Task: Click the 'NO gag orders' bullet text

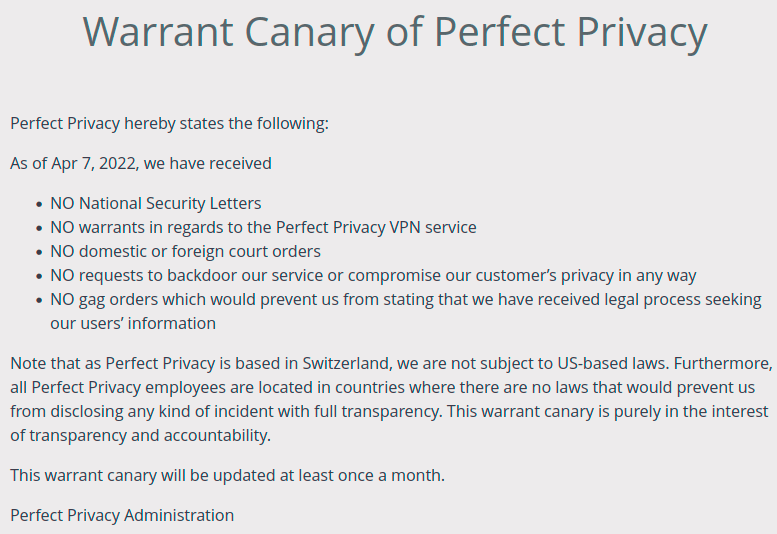Action: (x=405, y=300)
